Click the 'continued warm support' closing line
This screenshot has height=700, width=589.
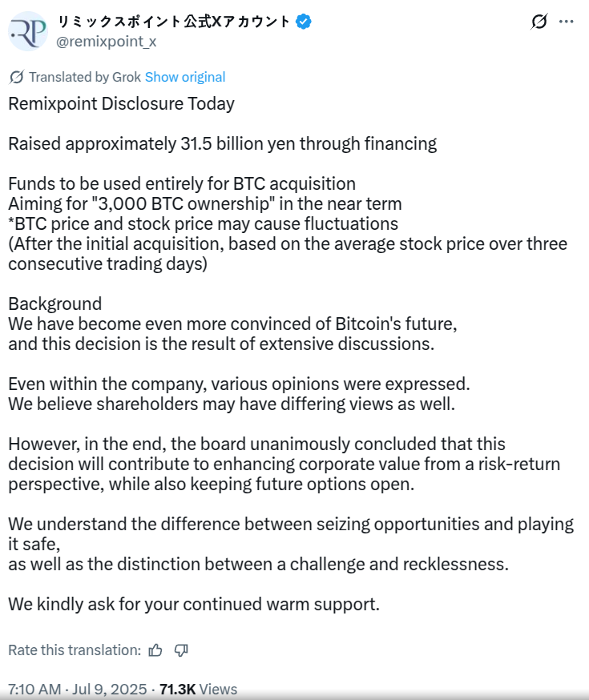(193, 604)
